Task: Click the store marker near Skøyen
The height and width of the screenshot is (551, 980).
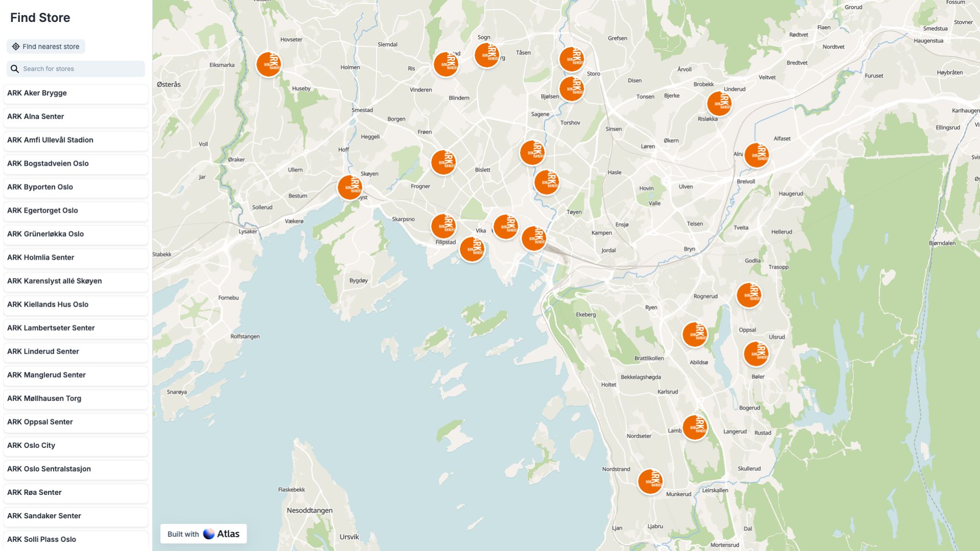Action: coord(349,187)
